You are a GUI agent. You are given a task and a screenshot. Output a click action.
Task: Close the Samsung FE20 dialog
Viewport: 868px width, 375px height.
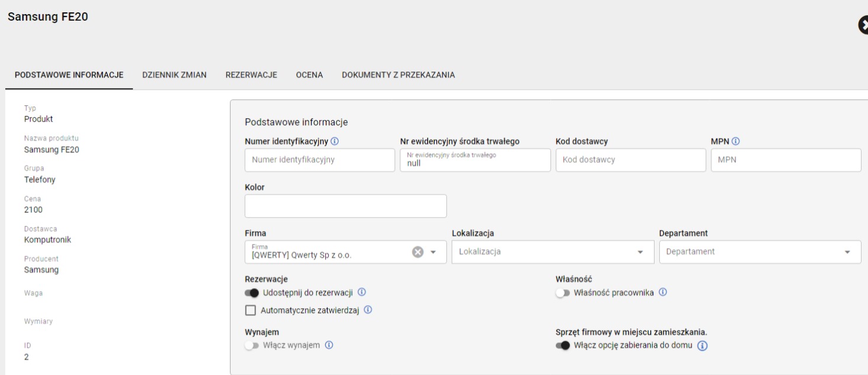pos(863,24)
